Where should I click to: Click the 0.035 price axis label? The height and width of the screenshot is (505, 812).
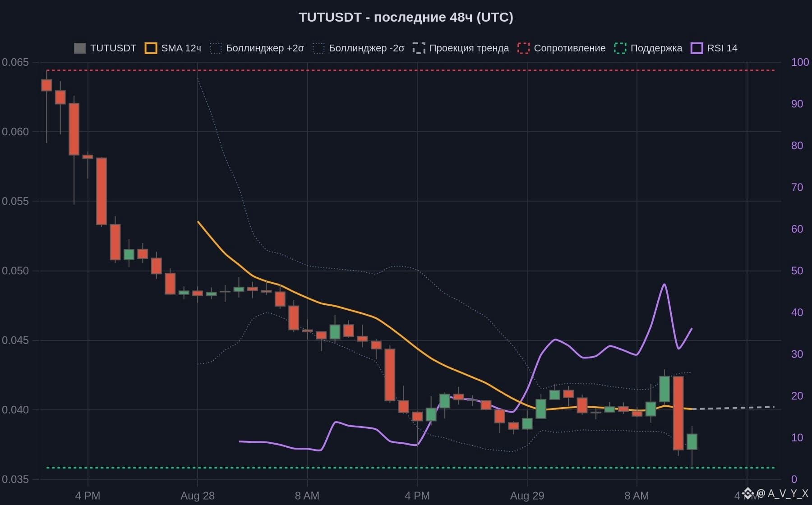coord(15,479)
